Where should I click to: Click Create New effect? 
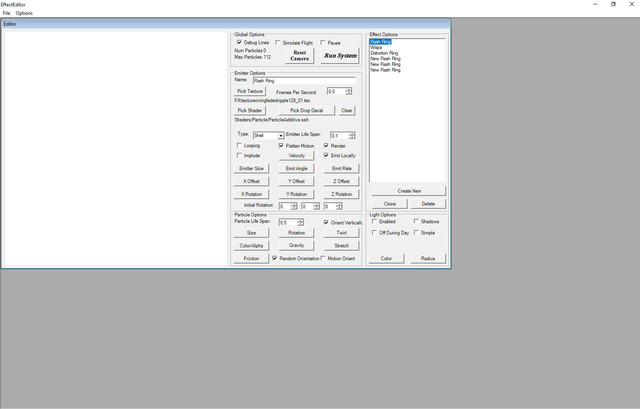click(409, 191)
